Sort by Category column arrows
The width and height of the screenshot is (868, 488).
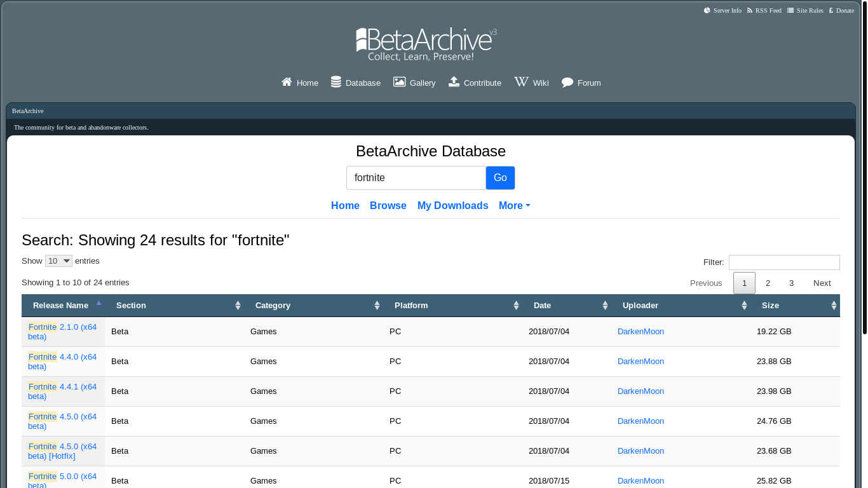pyautogui.click(x=377, y=306)
